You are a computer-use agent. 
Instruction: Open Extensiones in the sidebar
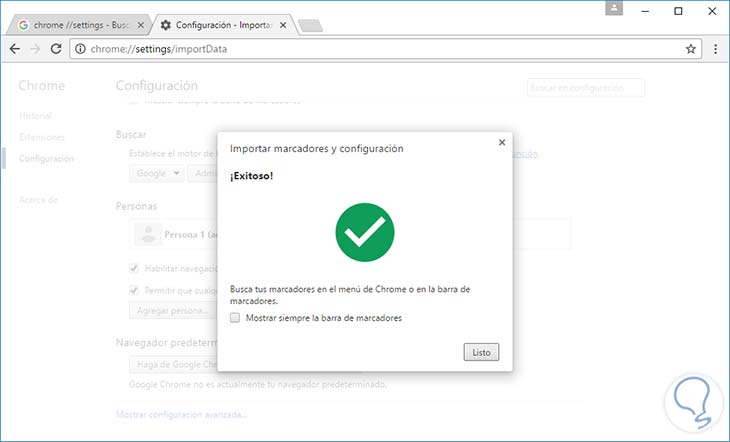click(42, 137)
